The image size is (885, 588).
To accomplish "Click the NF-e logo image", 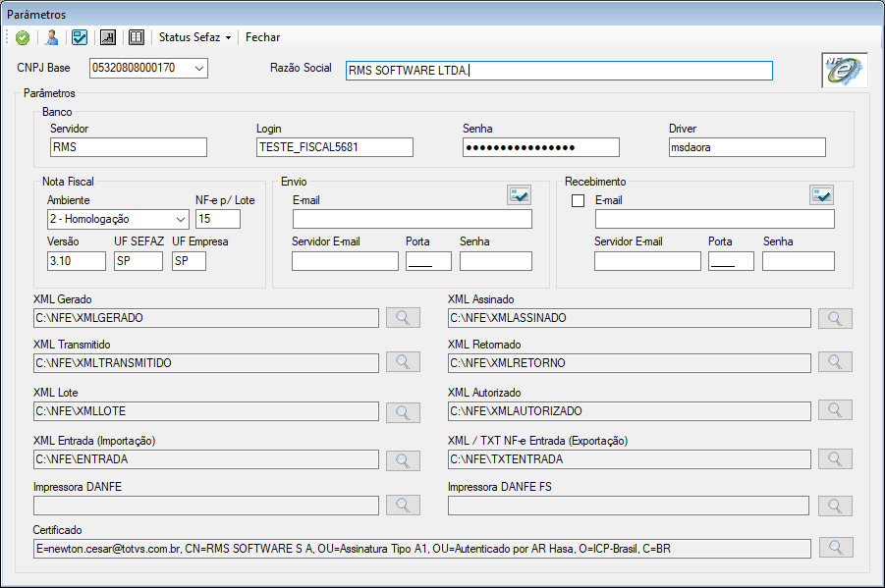I will pos(845,70).
